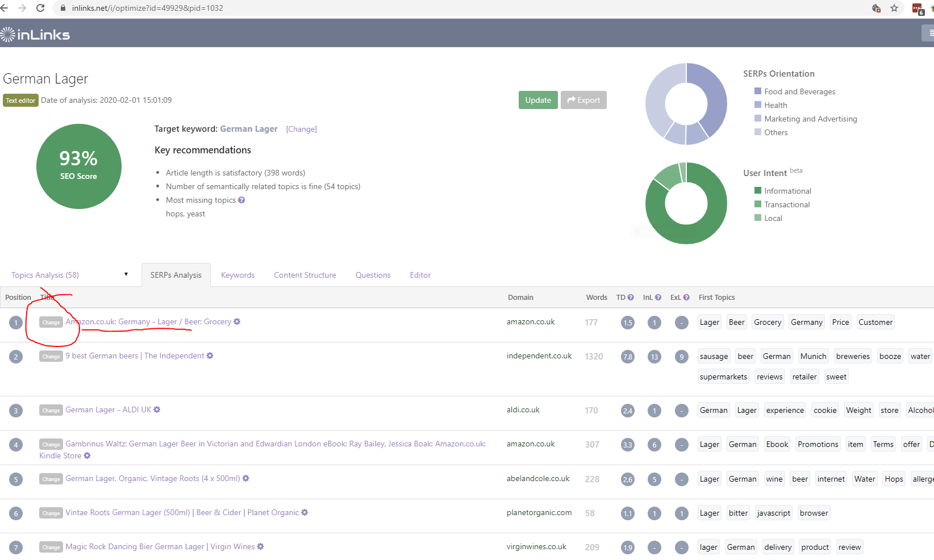The width and height of the screenshot is (934, 560).
Task: Open the Magic Rock Dancing Bier Virgin Wines link
Action: click(x=160, y=546)
